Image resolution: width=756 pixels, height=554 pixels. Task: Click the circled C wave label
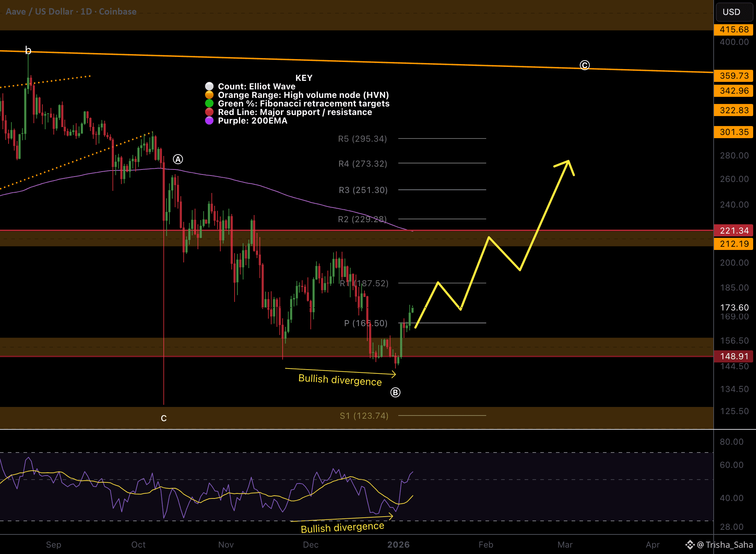pyautogui.click(x=584, y=65)
